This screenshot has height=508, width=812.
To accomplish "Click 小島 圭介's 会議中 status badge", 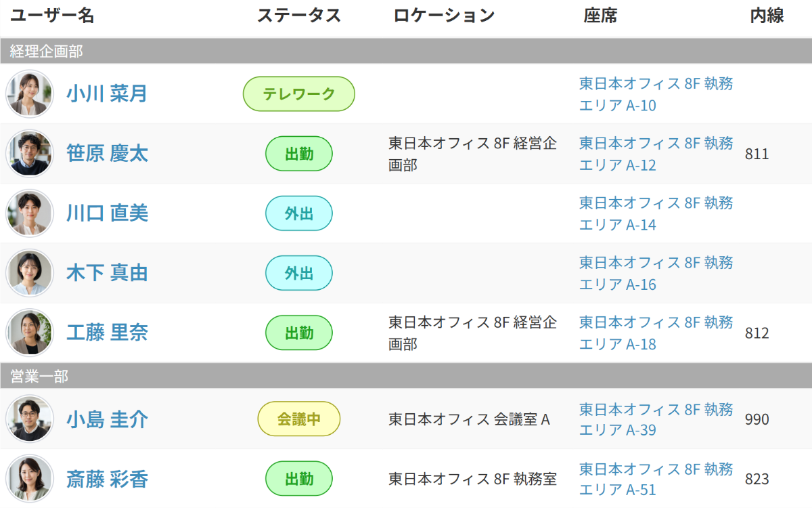I will click(299, 419).
